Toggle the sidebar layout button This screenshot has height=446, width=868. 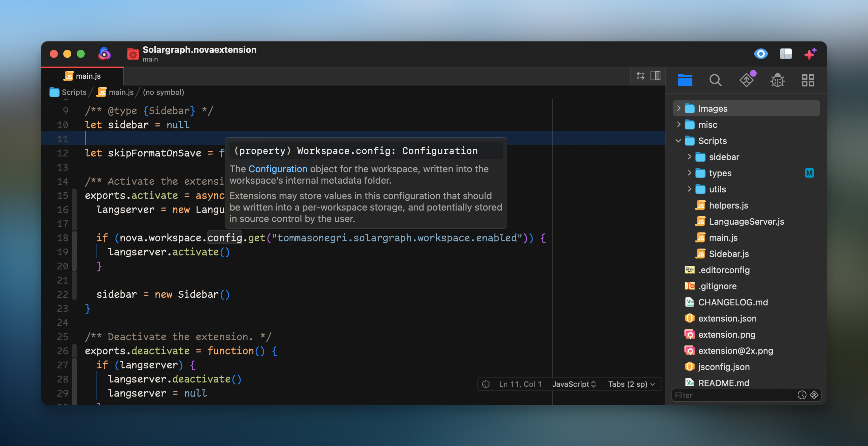coord(786,54)
